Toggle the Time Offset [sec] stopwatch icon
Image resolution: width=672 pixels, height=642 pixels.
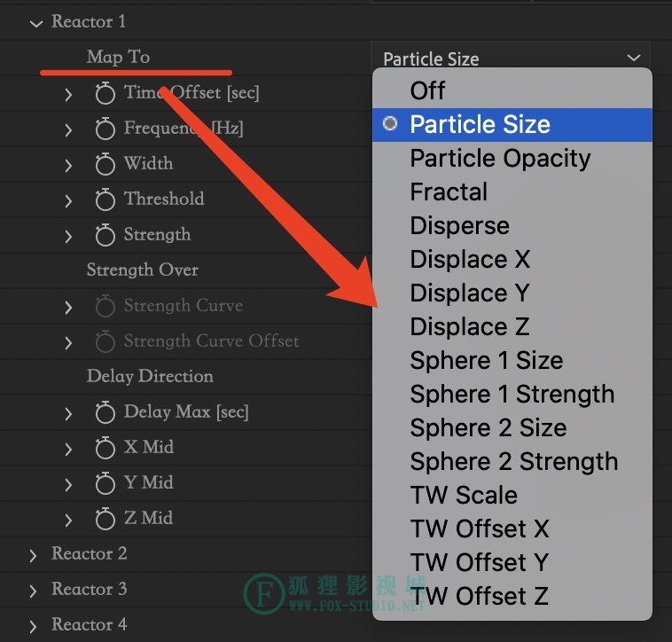[x=105, y=93]
